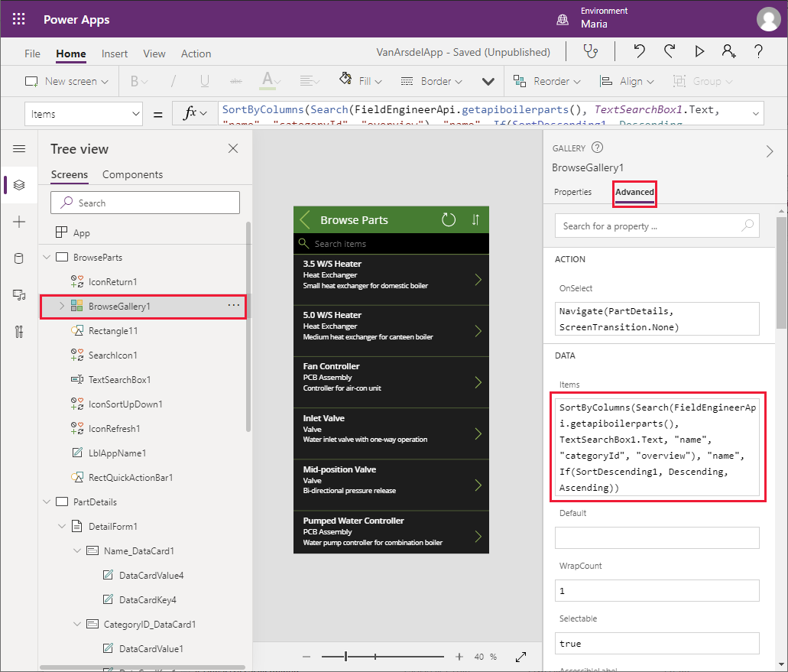Click the Environment globe icon

563,19
